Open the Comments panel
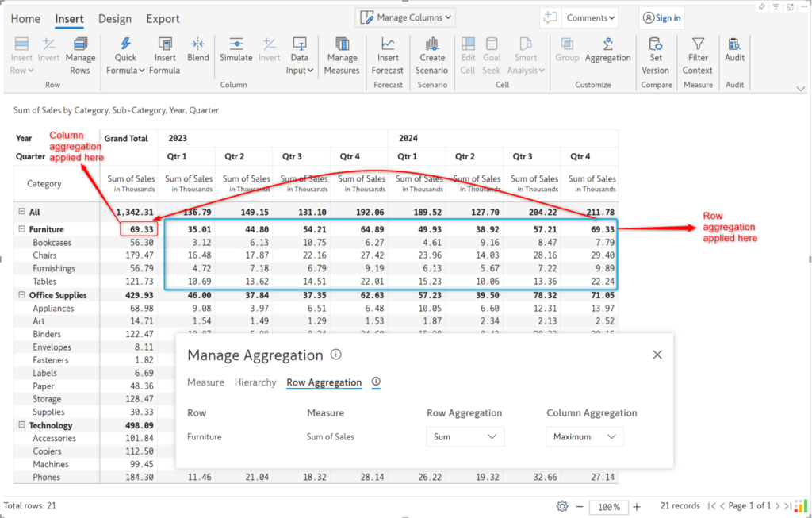 tap(590, 17)
